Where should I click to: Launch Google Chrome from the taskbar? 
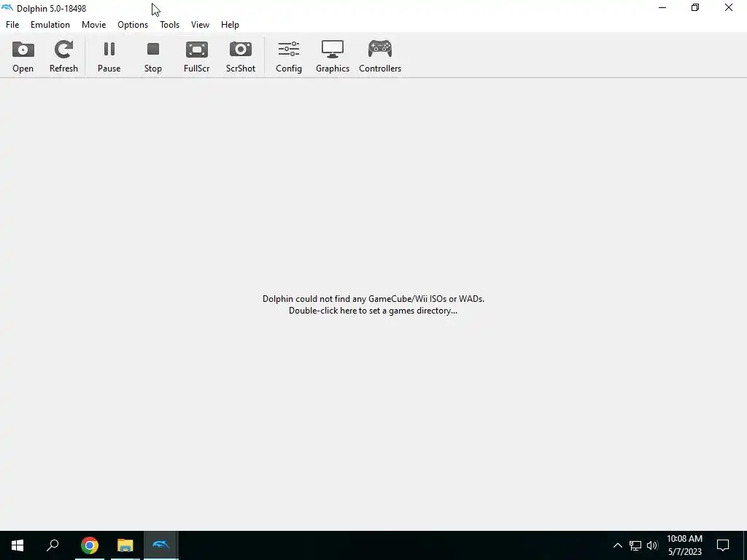click(x=90, y=545)
